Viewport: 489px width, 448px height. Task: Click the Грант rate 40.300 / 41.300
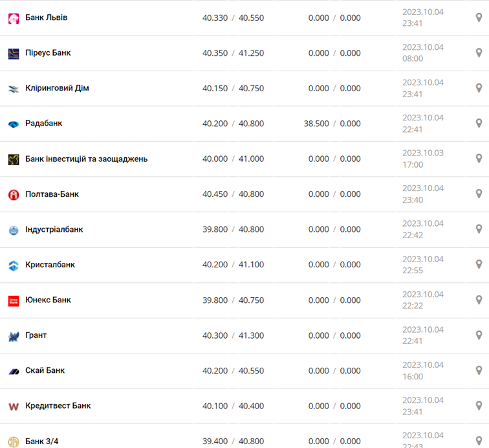point(233,335)
